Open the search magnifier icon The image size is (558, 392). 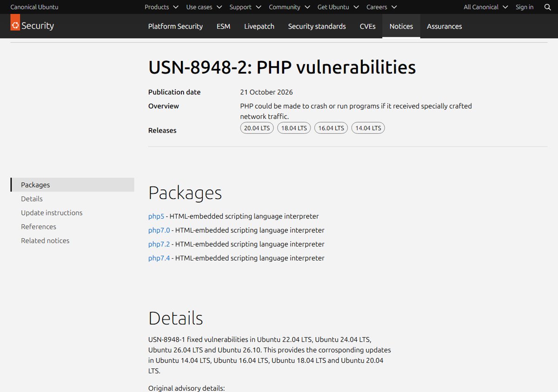tap(547, 7)
